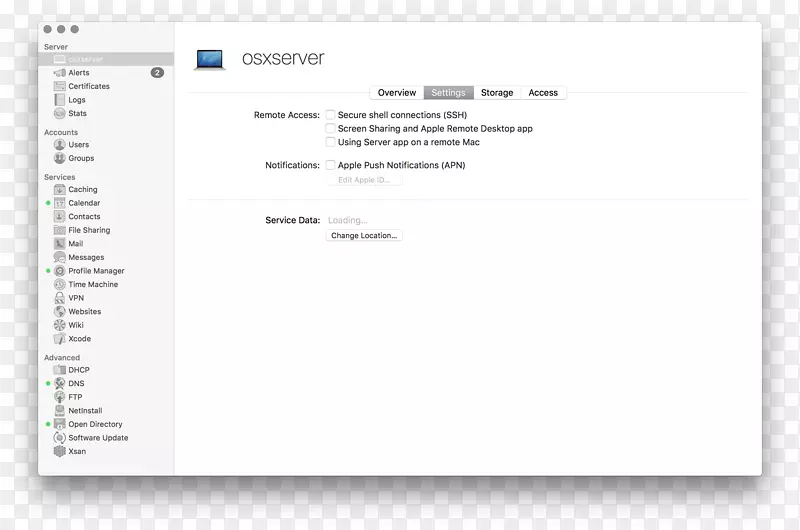Open Users accounts icon
Image resolution: width=800 pixels, height=530 pixels.
tap(60, 145)
